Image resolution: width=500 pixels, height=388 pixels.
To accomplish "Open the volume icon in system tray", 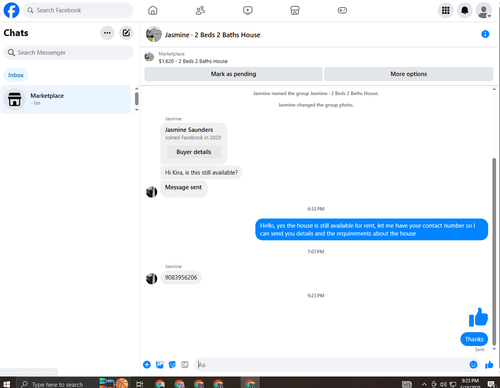I will [443, 384].
